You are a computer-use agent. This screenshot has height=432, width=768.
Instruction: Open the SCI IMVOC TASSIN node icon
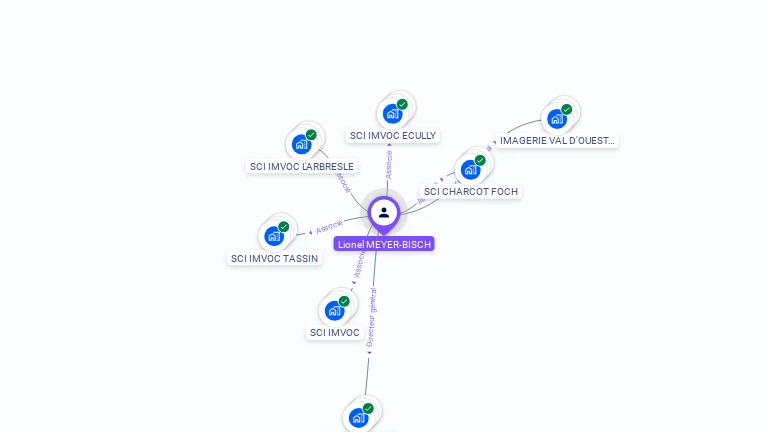point(274,236)
